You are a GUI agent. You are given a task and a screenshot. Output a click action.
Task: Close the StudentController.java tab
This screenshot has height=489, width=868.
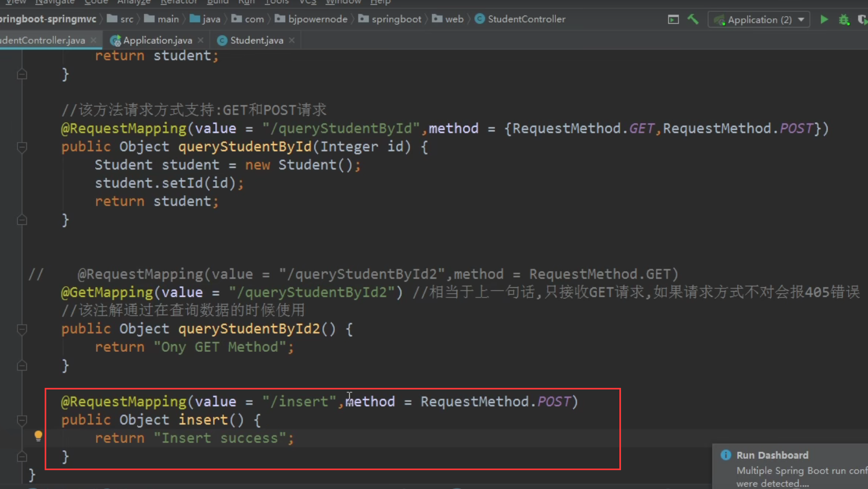click(x=94, y=40)
